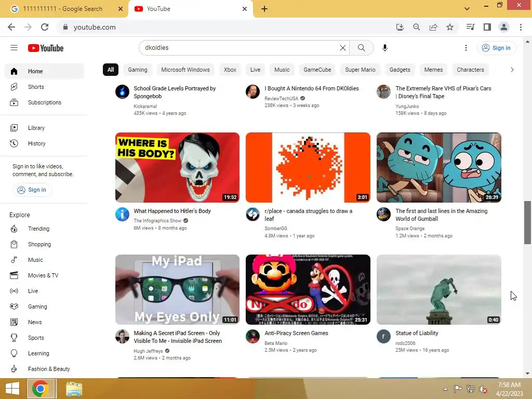Go back to previous page
The image size is (532, 399).
click(x=11, y=27)
